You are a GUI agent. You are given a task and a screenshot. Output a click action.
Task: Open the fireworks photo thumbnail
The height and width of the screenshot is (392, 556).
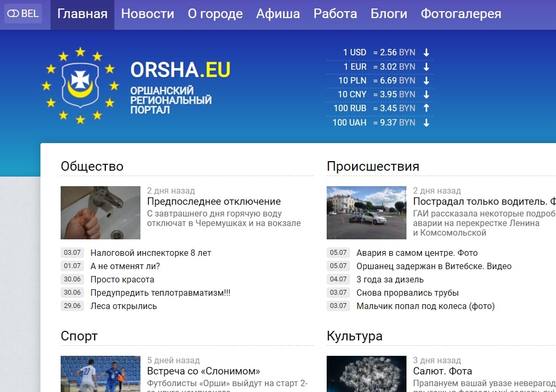366,373
